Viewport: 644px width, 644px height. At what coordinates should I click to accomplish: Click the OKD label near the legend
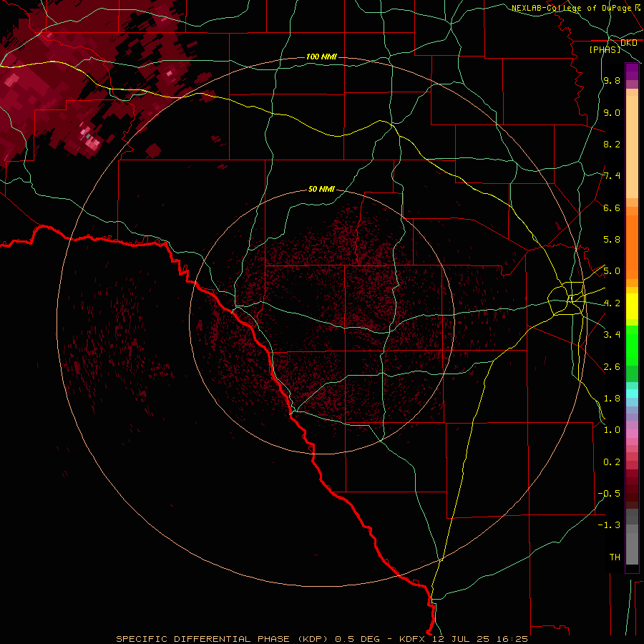(629, 43)
